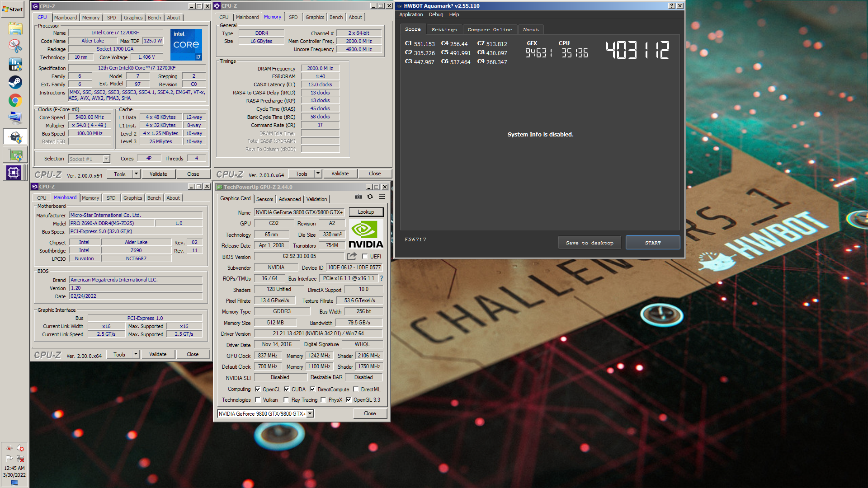The height and width of the screenshot is (488, 868).
Task: Switch to the GPU-Z taskbar window button
Action: coord(15,155)
